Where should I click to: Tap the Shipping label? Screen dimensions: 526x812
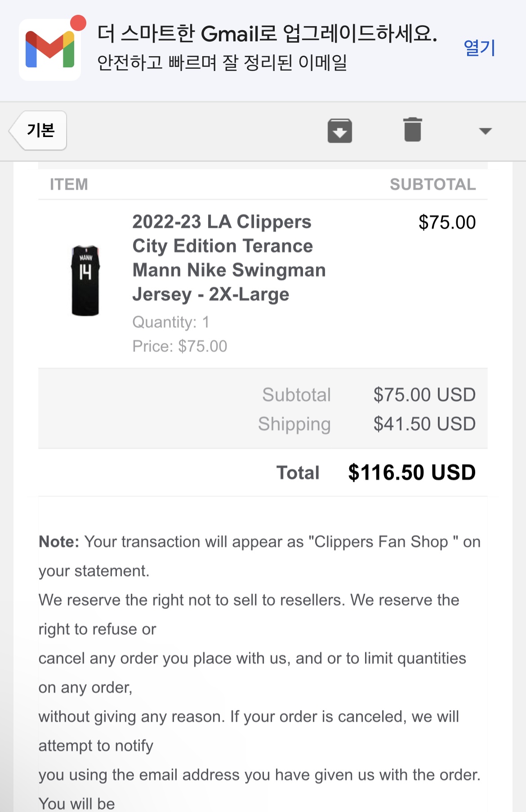point(294,424)
